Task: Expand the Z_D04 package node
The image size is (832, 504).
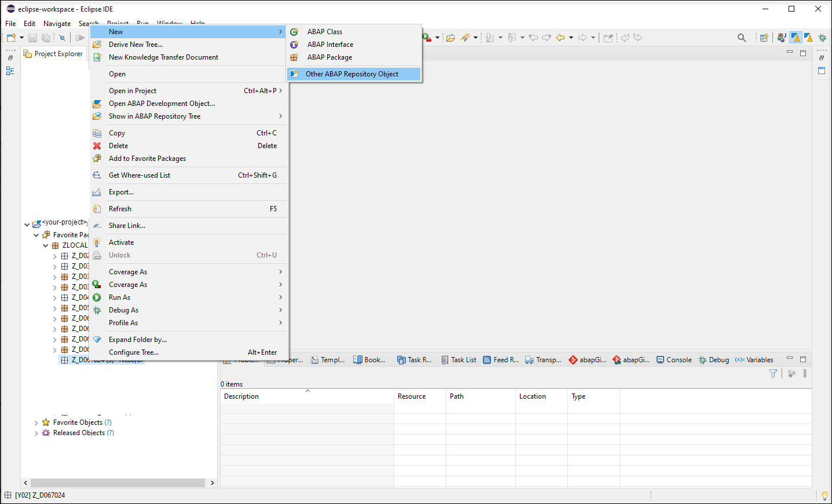Action: click(55, 297)
